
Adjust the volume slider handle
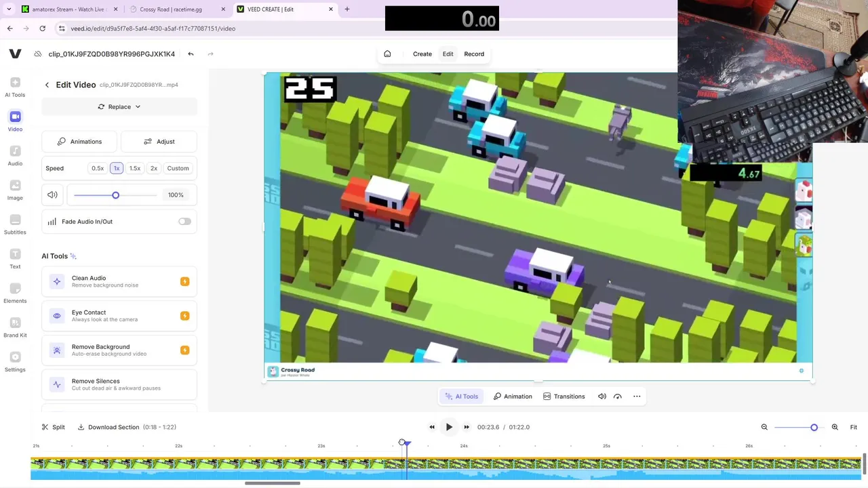click(115, 195)
